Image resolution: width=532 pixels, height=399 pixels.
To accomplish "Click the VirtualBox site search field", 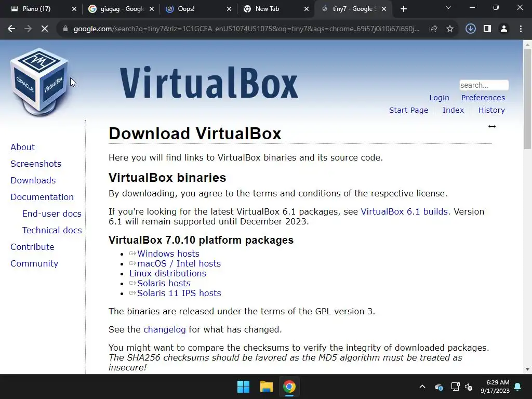I will (x=484, y=85).
